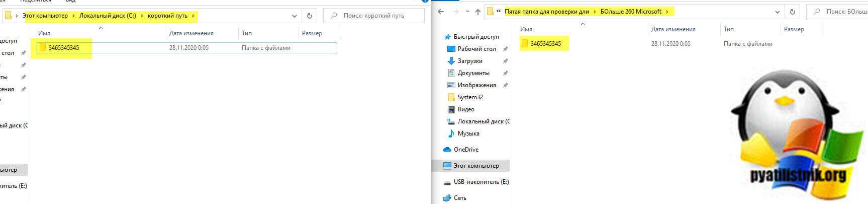Image resolution: width=868 pixels, height=204 pixels.
Task: Select 'Рабочий стол' in Quick access list
Action: [476, 49]
